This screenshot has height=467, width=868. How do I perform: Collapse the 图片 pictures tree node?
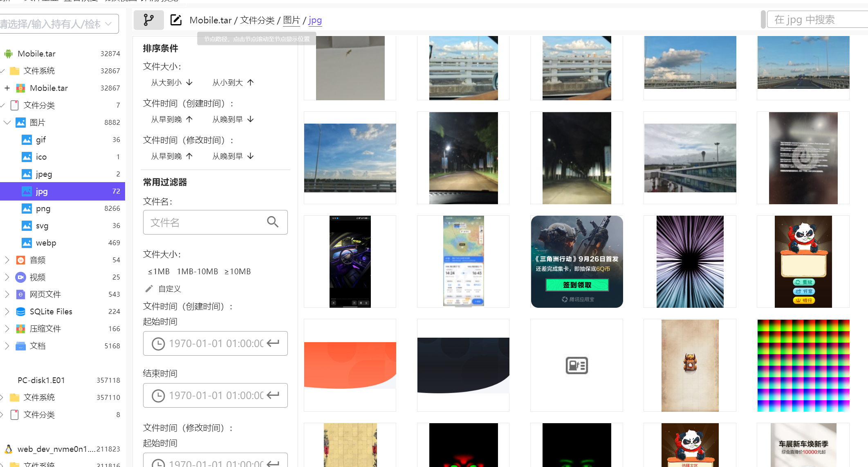(x=7, y=122)
